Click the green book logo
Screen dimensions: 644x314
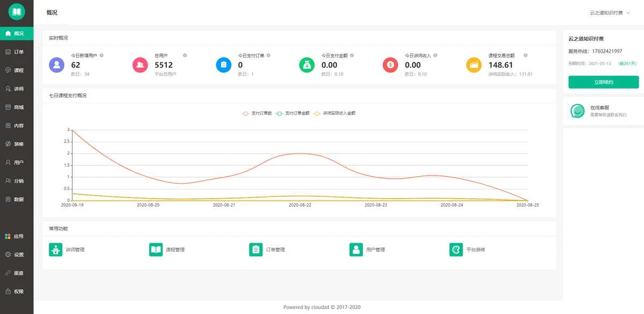coord(17,11)
